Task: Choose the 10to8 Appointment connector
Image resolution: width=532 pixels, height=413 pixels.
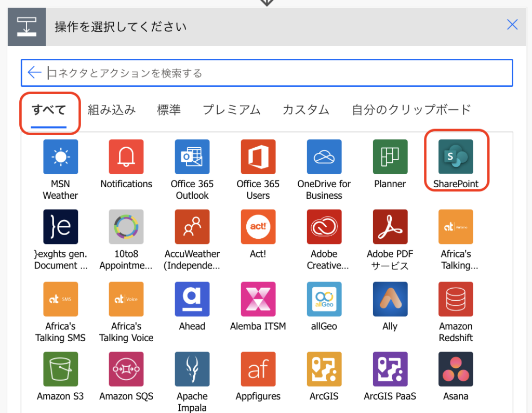Action: click(x=126, y=227)
